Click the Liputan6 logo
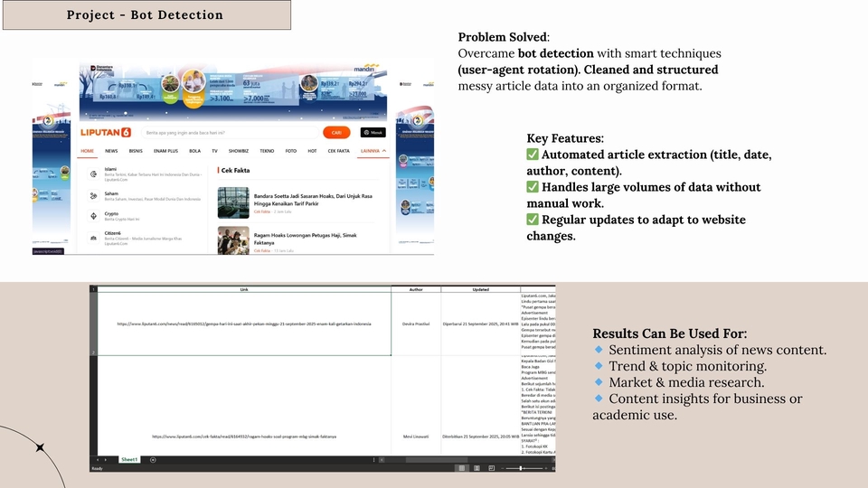 (x=106, y=132)
